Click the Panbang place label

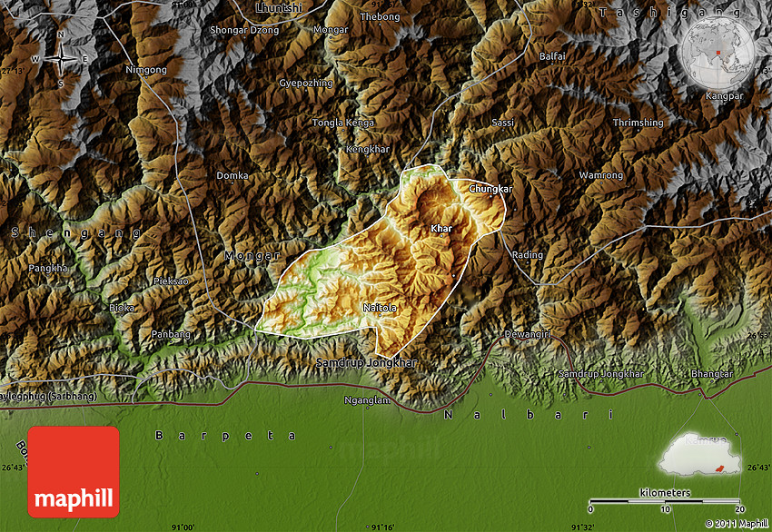pyautogui.click(x=171, y=334)
